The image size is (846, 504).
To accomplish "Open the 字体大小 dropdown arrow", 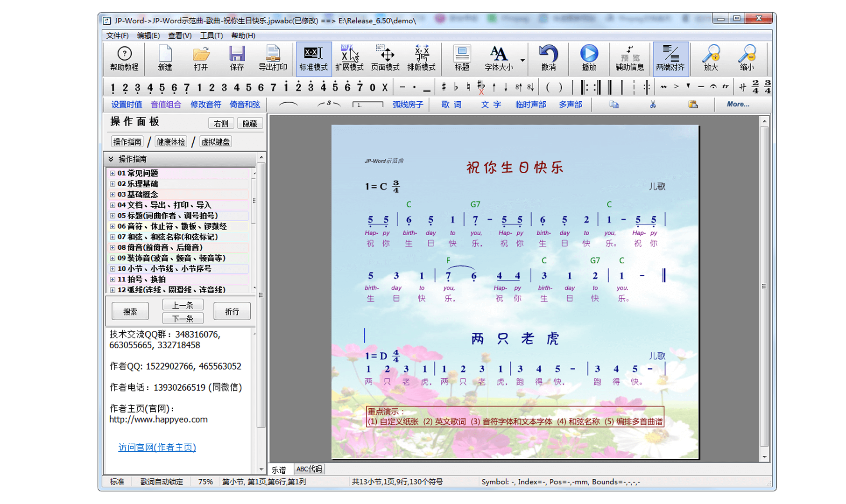I will pyautogui.click(x=522, y=60).
